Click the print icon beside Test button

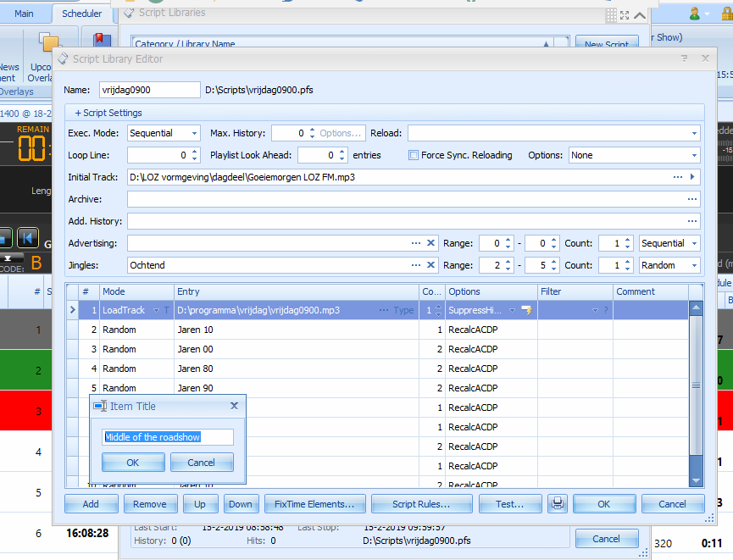pos(558,504)
